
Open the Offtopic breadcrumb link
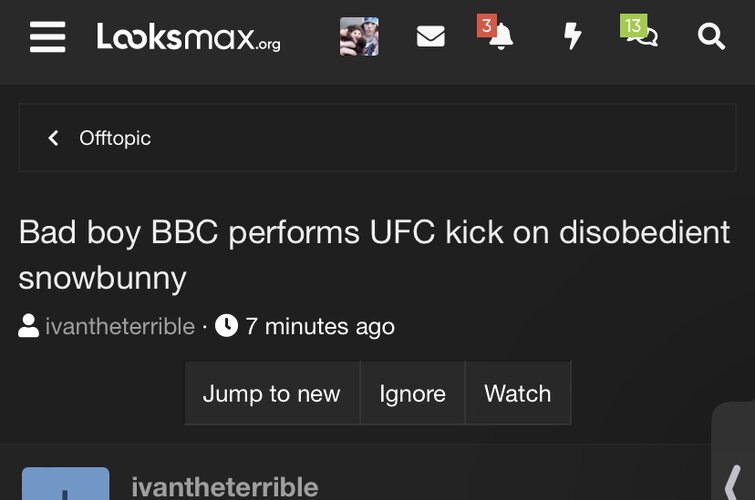coord(115,138)
